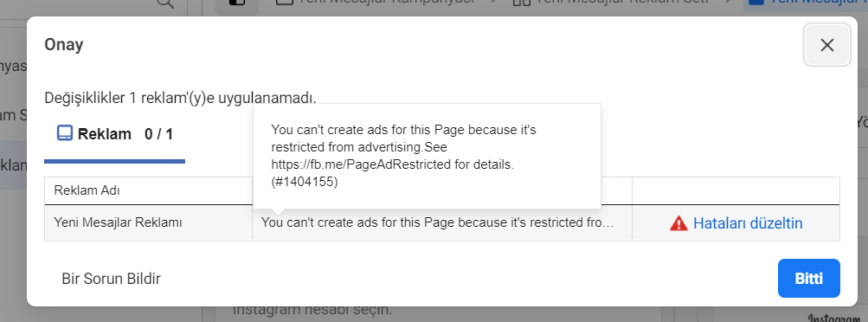Click the Reklam Adı column header
868x322 pixels.
tap(87, 191)
